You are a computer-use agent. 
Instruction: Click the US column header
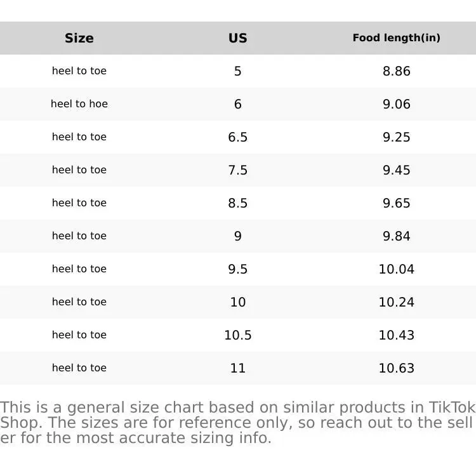pos(238,38)
